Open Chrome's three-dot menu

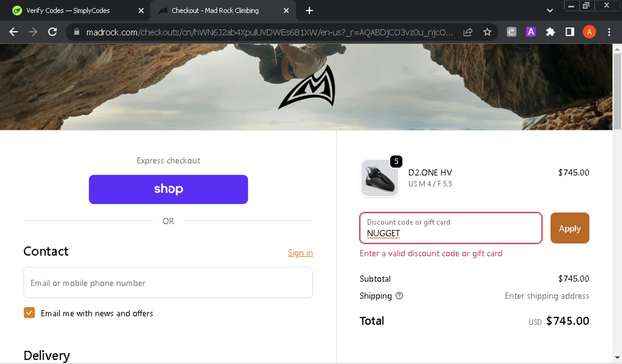(609, 32)
